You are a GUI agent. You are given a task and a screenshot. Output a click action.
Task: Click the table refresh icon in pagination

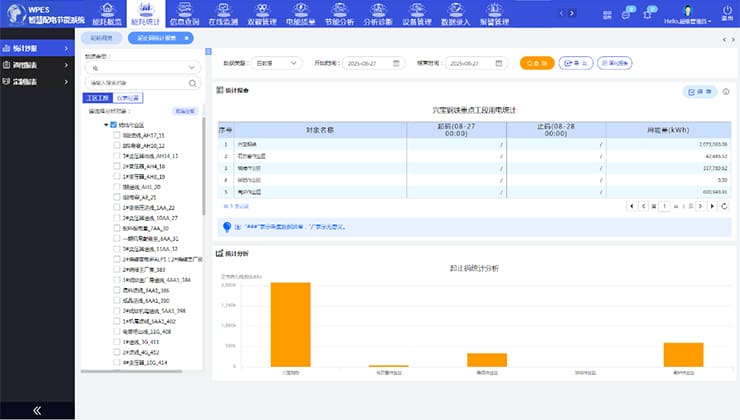725,206
